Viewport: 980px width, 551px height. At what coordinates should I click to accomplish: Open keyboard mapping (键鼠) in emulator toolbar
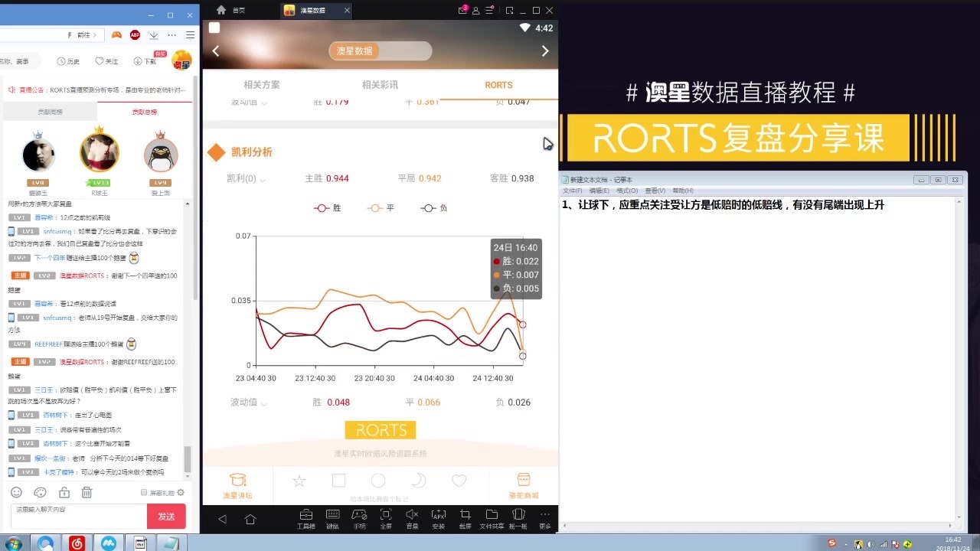(x=332, y=519)
